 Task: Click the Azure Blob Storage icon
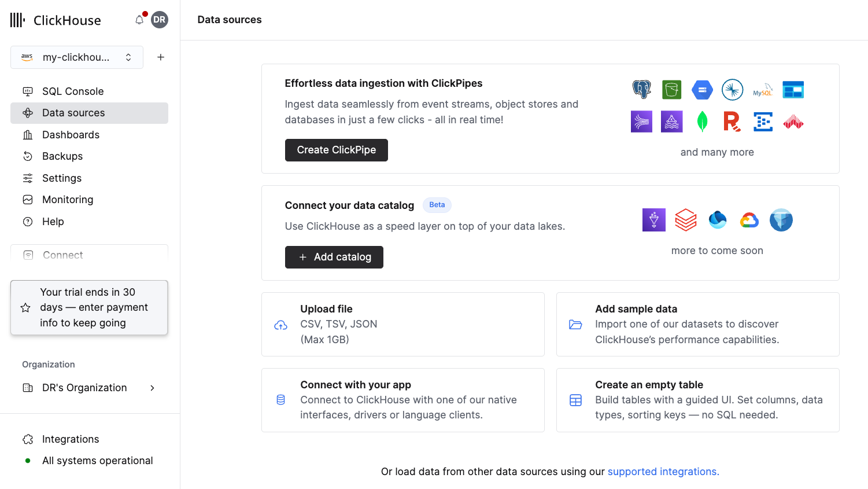[x=793, y=90]
